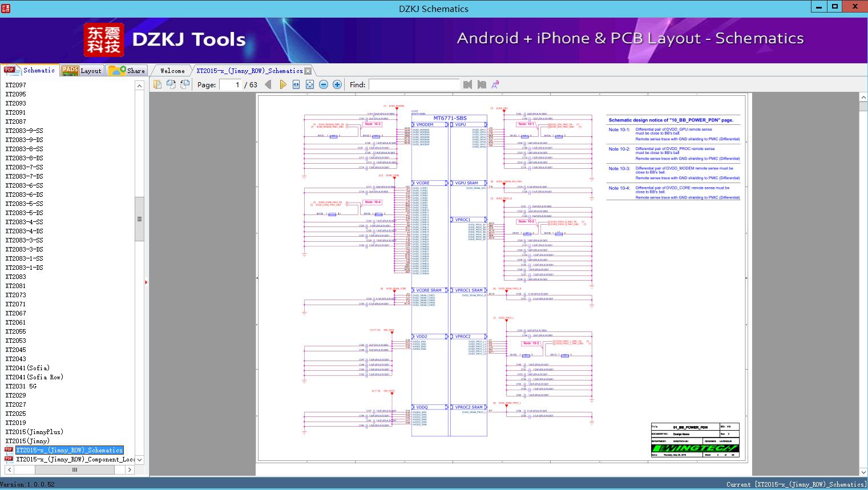Select XT2083-5-DS in the model list

[25, 213]
